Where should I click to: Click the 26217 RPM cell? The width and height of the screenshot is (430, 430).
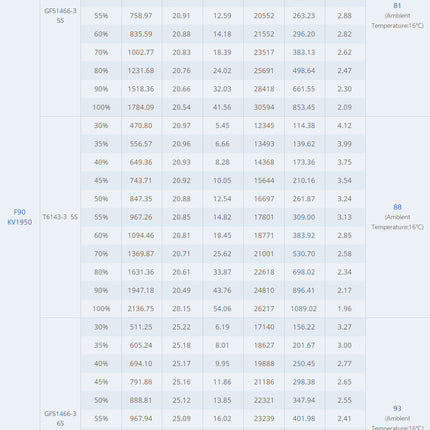coord(264,309)
